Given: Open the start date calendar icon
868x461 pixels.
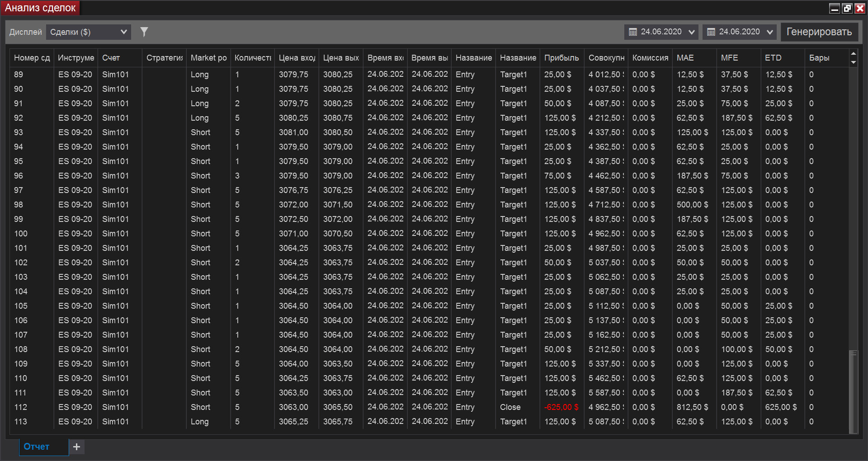Looking at the screenshot, I should tap(633, 32).
